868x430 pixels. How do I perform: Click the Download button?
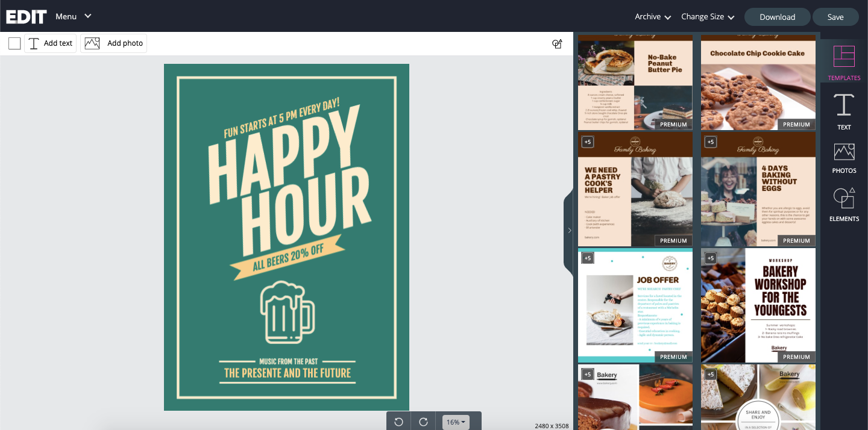click(x=777, y=17)
